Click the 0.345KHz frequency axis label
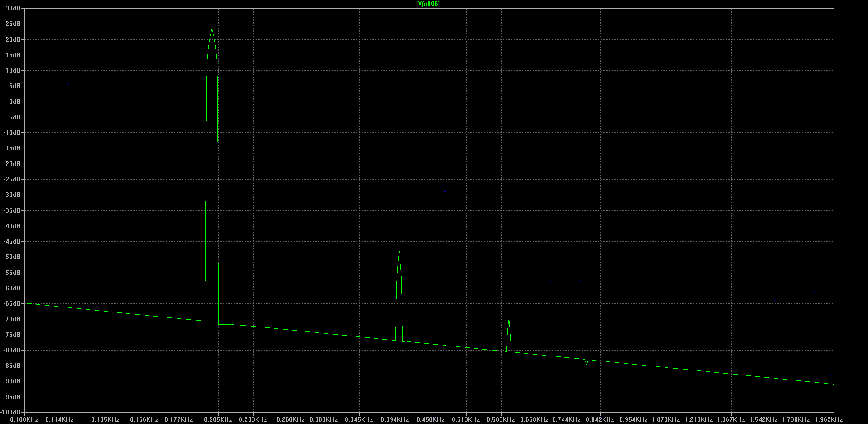 coord(359,420)
